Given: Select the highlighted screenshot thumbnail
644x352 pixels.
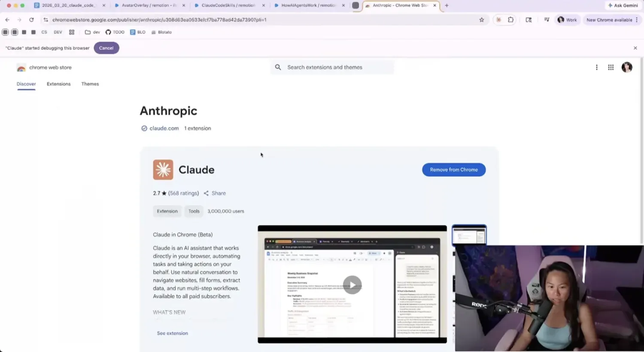Looking at the screenshot, I should pos(469,235).
